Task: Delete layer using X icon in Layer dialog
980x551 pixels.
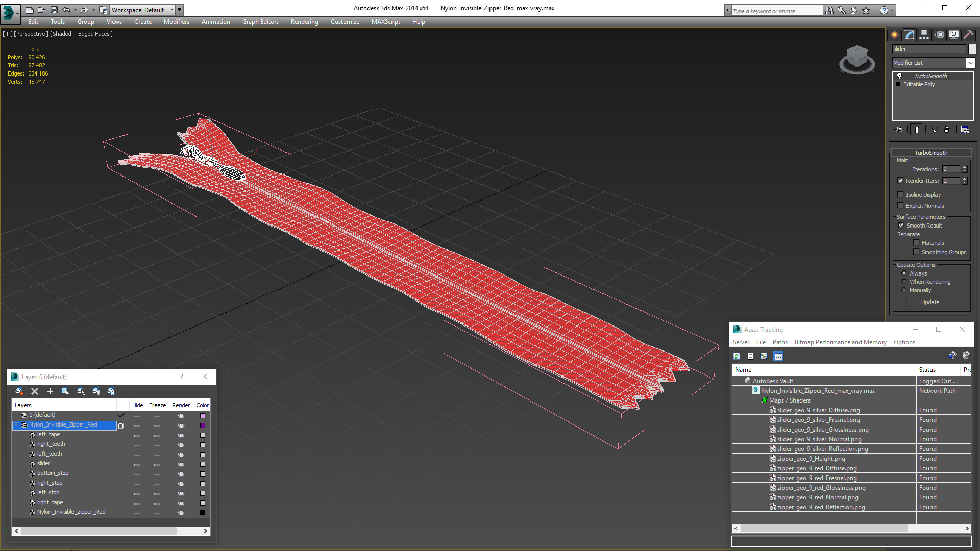Action: click(35, 391)
